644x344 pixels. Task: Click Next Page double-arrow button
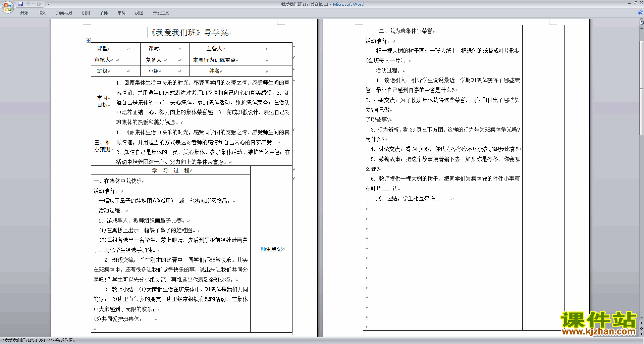pos(642,334)
